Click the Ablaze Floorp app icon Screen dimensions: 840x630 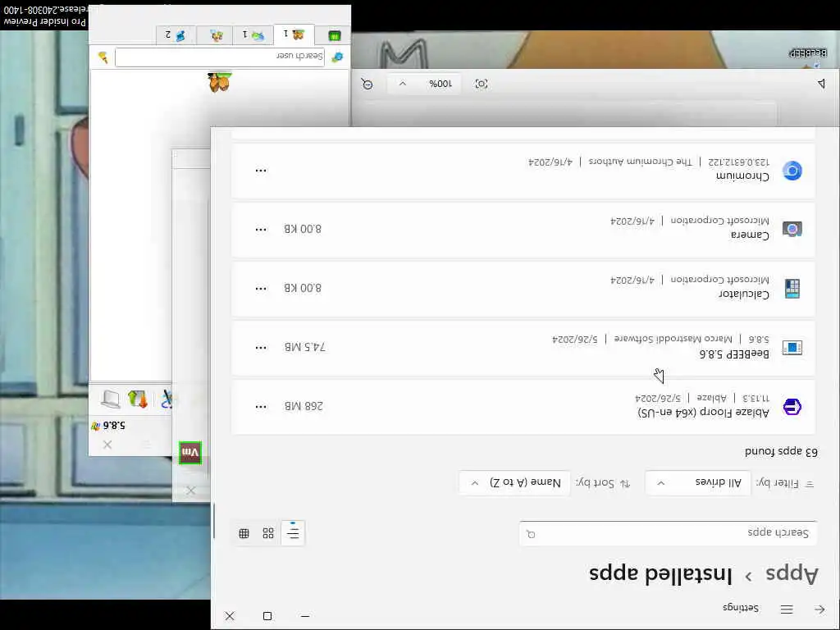[792, 407]
